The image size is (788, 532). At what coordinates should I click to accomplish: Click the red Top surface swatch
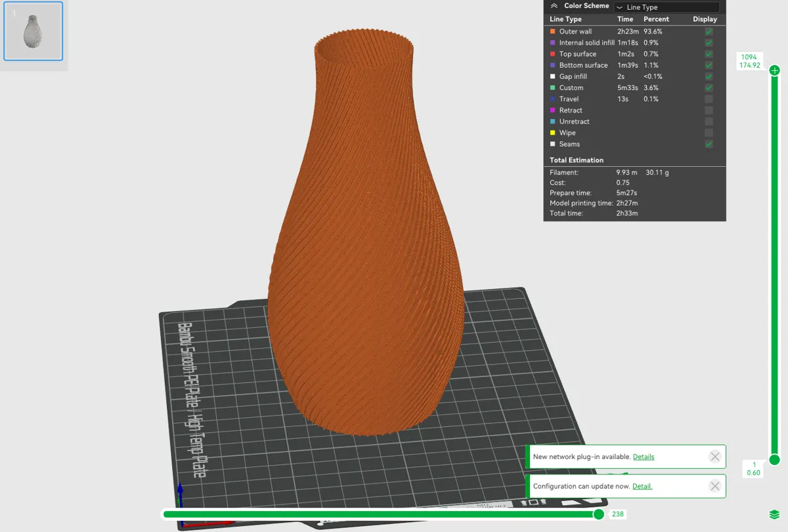pyautogui.click(x=553, y=54)
